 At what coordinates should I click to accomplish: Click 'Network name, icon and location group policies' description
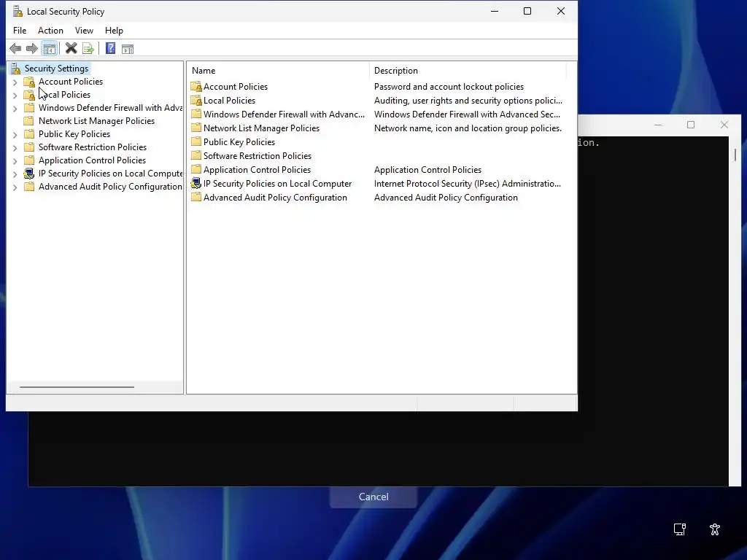click(468, 128)
